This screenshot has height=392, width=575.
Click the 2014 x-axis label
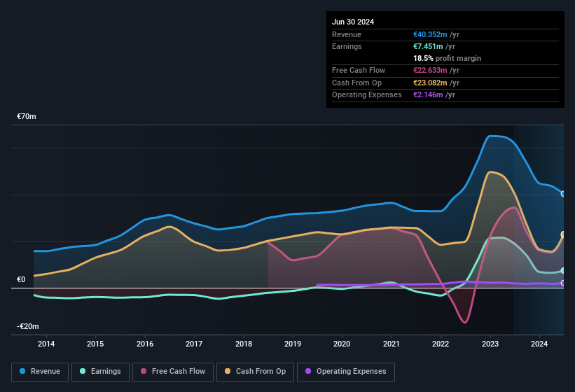(46, 344)
